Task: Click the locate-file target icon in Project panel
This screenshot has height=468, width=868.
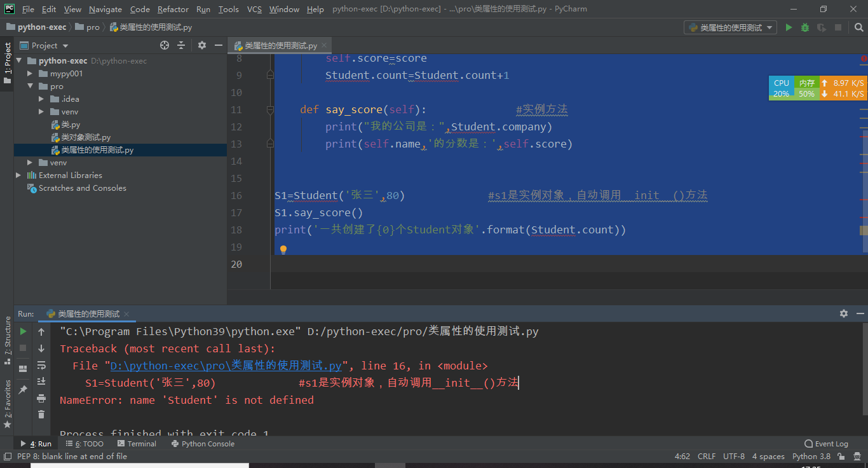Action: point(165,45)
